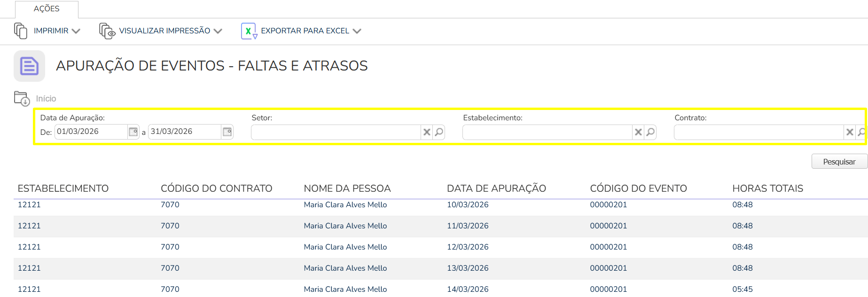
Task: Clear the Setor field with X
Action: pyautogui.click(x=427, y=133)
